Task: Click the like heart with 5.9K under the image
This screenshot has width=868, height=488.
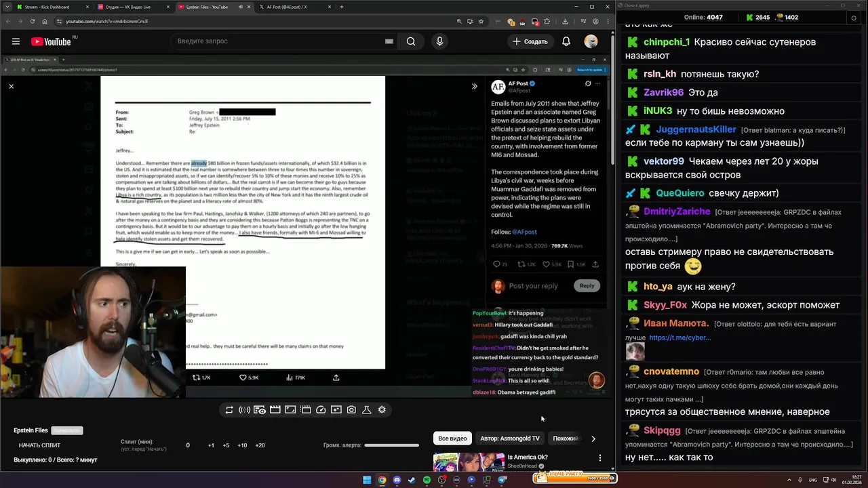Action: [x=249, y=378]
